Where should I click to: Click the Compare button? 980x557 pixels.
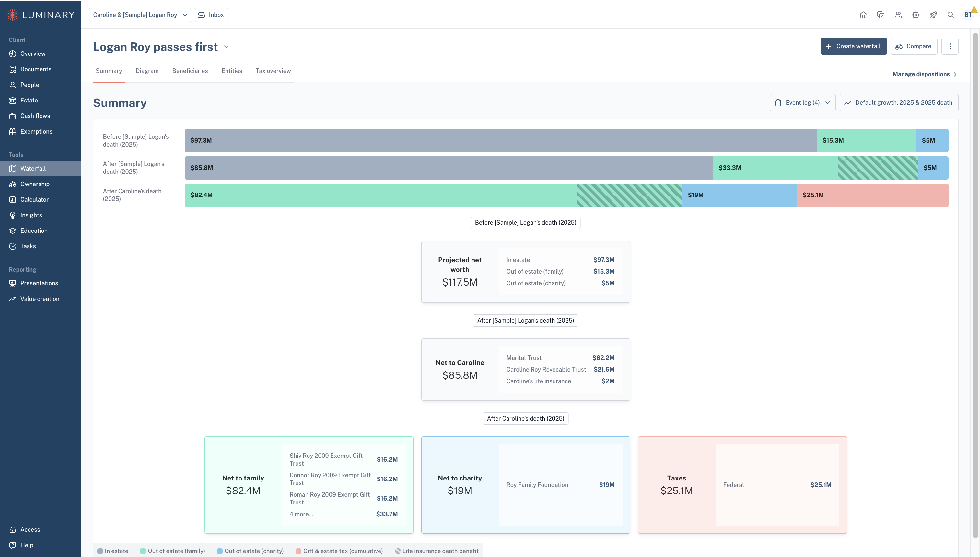914,46
